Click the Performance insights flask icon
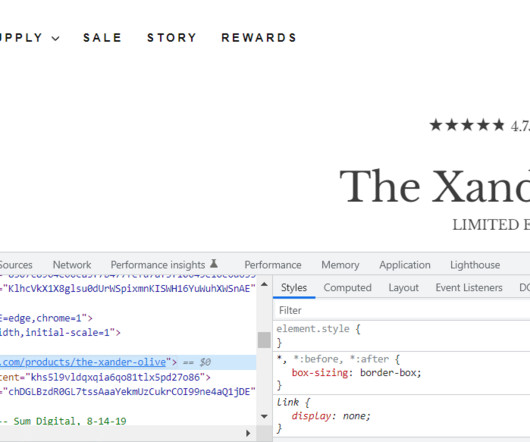Viewport: 530px width, 442px height. pos(214,264)
